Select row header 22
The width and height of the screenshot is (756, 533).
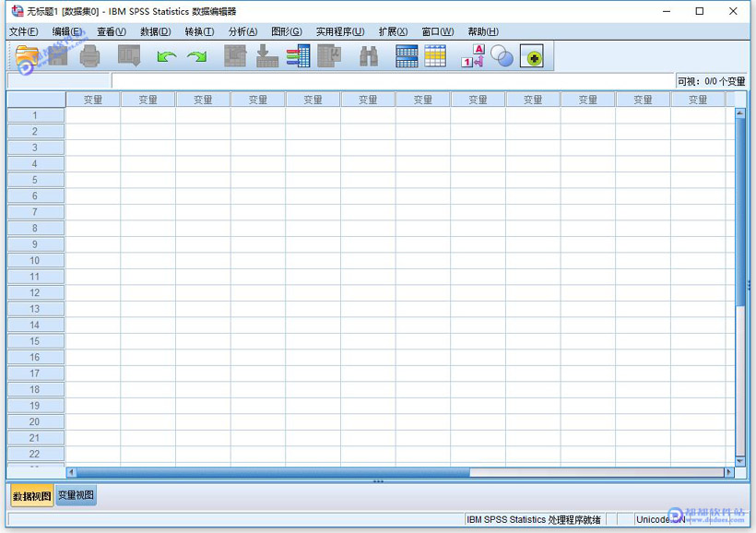coord(36,454)
